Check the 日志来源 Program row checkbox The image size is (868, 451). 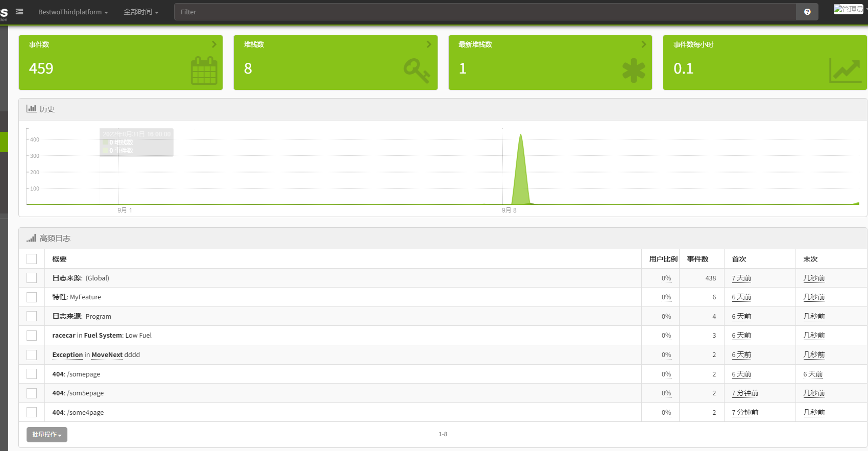pos(32,316)
